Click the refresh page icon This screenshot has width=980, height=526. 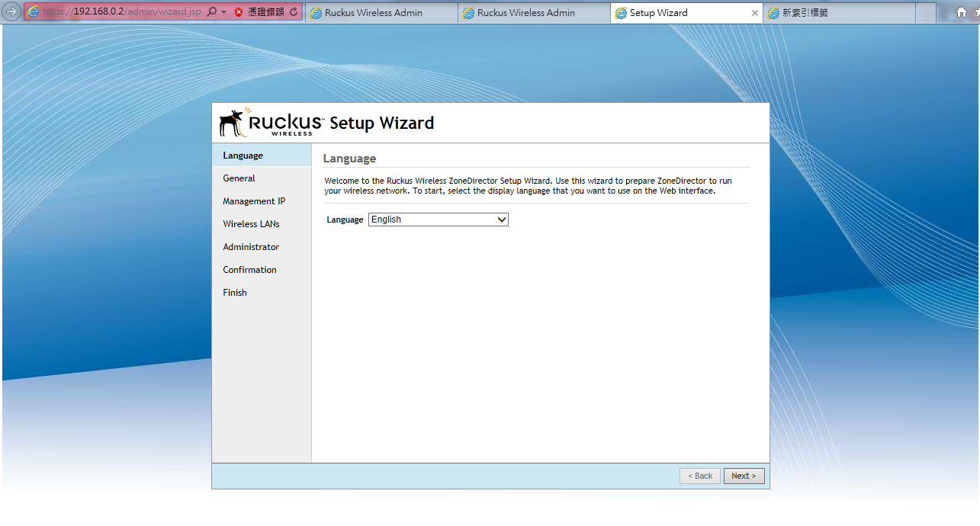click(x=294, y=12)
